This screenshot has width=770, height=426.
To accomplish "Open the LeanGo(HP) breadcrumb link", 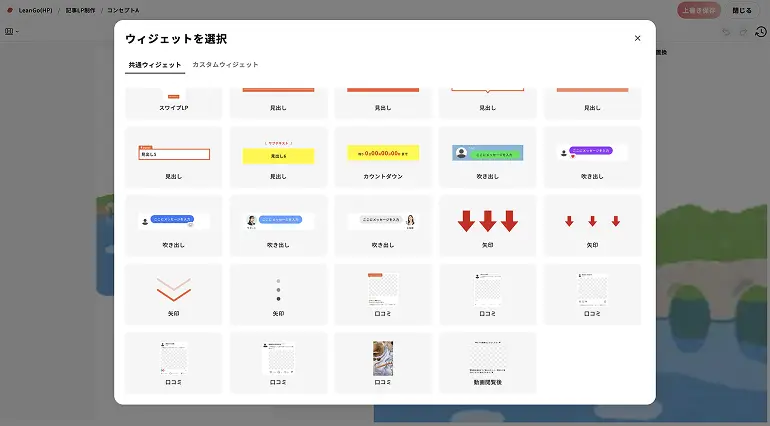I will point(35,10).
